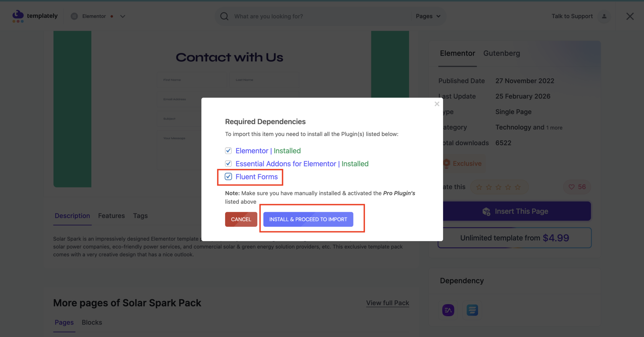Click the Templately logo icon
Screen dimensions: 644x337
pyautogui.click(x=18, y=16)
